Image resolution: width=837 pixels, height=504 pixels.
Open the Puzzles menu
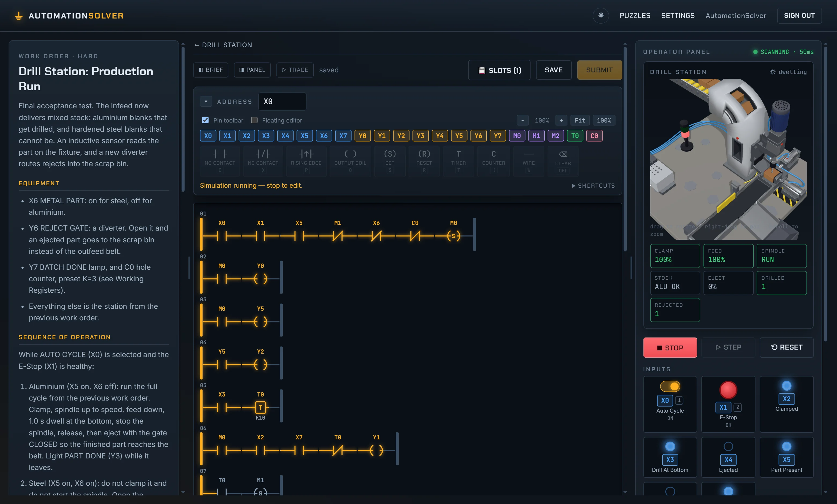click(634, 16)
